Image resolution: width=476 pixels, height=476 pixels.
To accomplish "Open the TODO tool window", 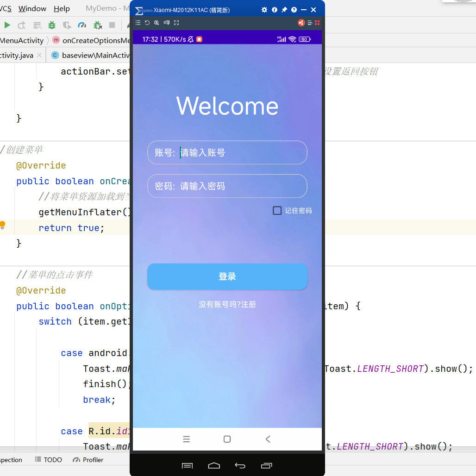I will [48, 459].
